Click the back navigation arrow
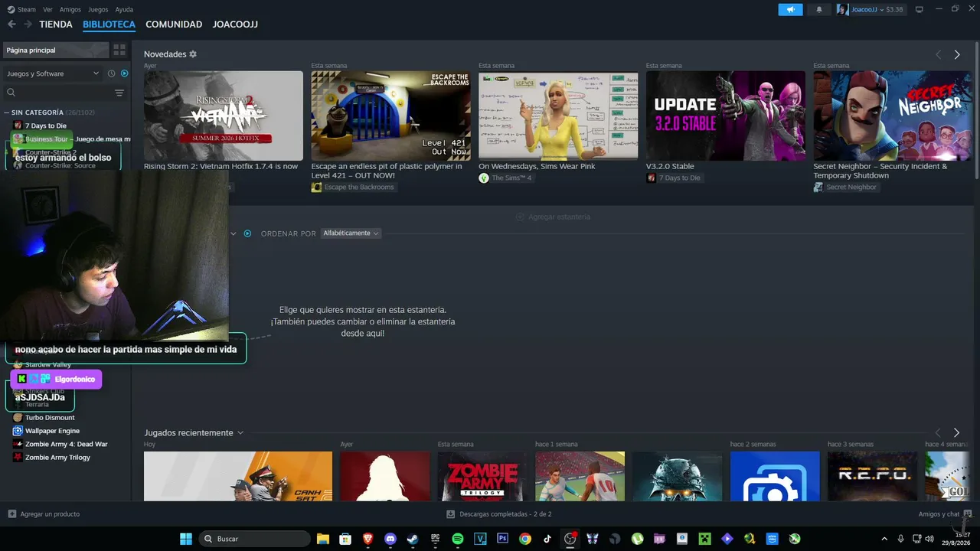Viewport: 980px width, 551px height. click(x=11, y=24)
